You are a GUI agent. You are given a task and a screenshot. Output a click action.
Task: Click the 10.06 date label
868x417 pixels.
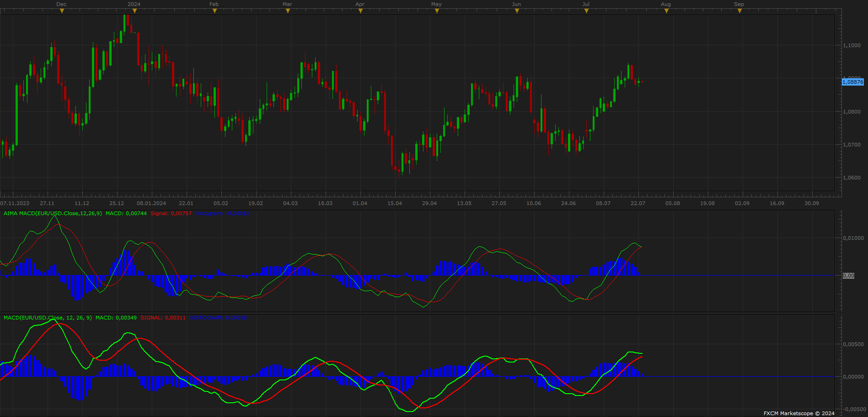coord(534,203)
